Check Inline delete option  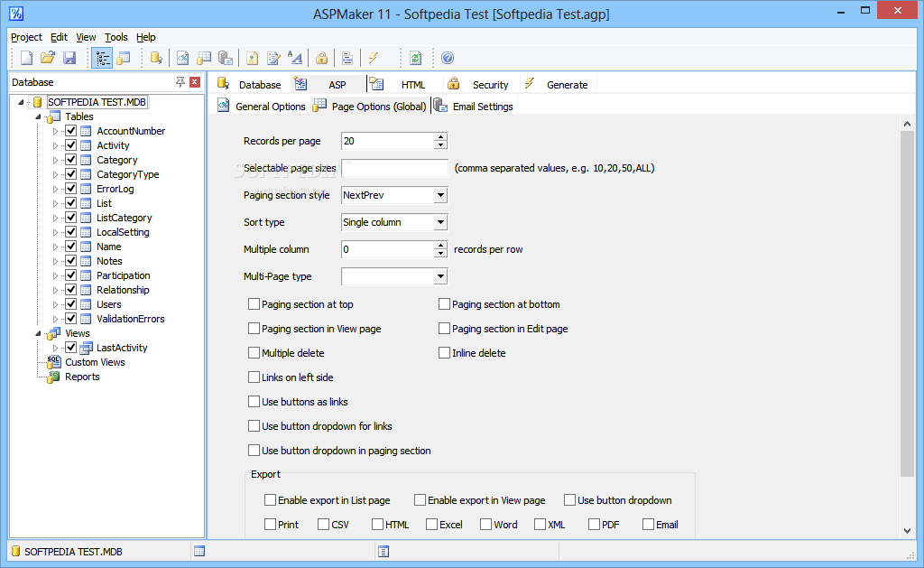(444, 353)
